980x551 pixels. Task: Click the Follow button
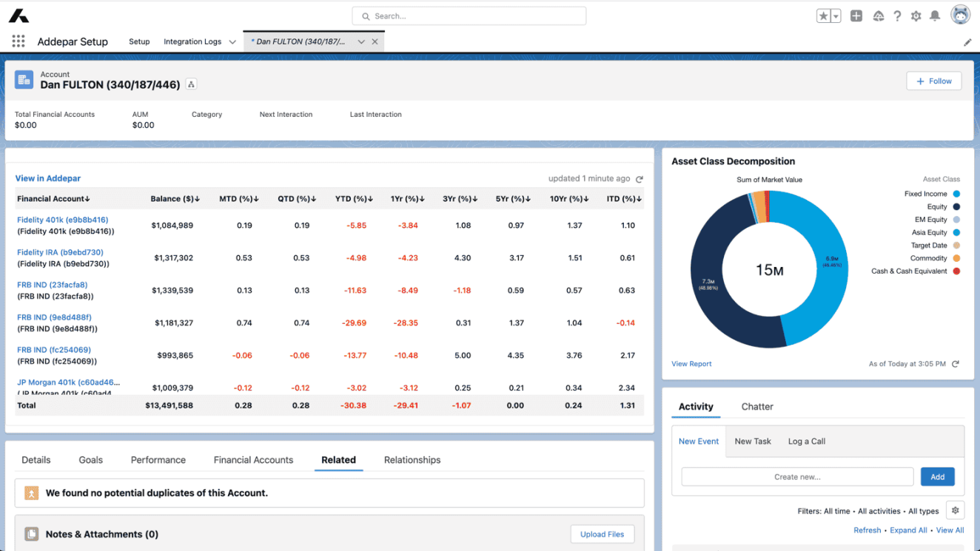[x=933, y=81]
